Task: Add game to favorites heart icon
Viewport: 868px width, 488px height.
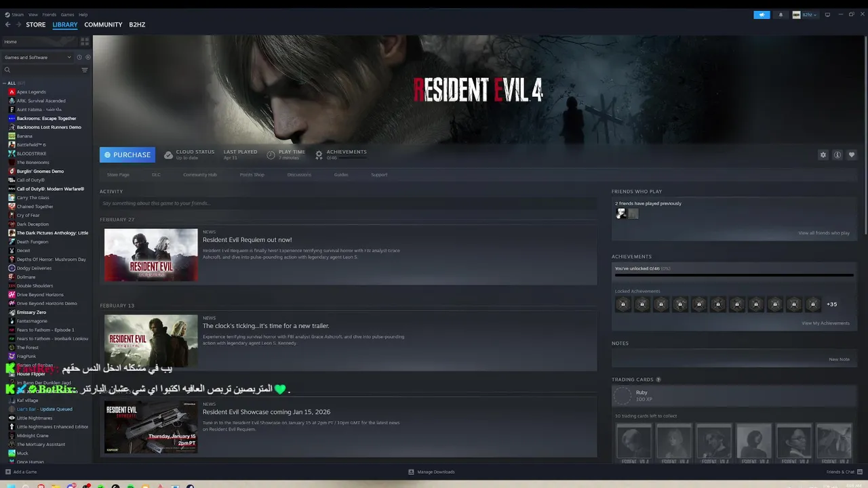Action: (852, 155)
